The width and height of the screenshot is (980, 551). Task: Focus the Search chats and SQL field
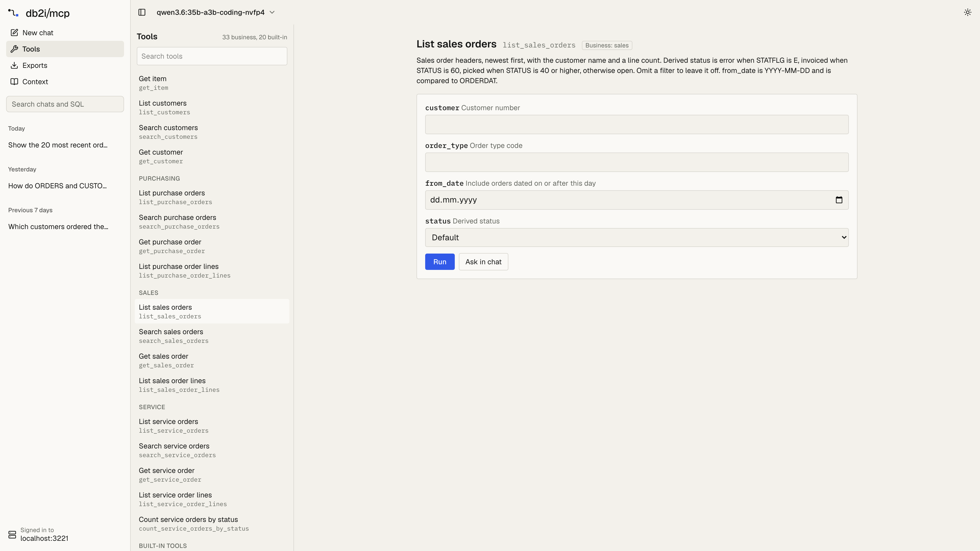[x=65, y=104]
